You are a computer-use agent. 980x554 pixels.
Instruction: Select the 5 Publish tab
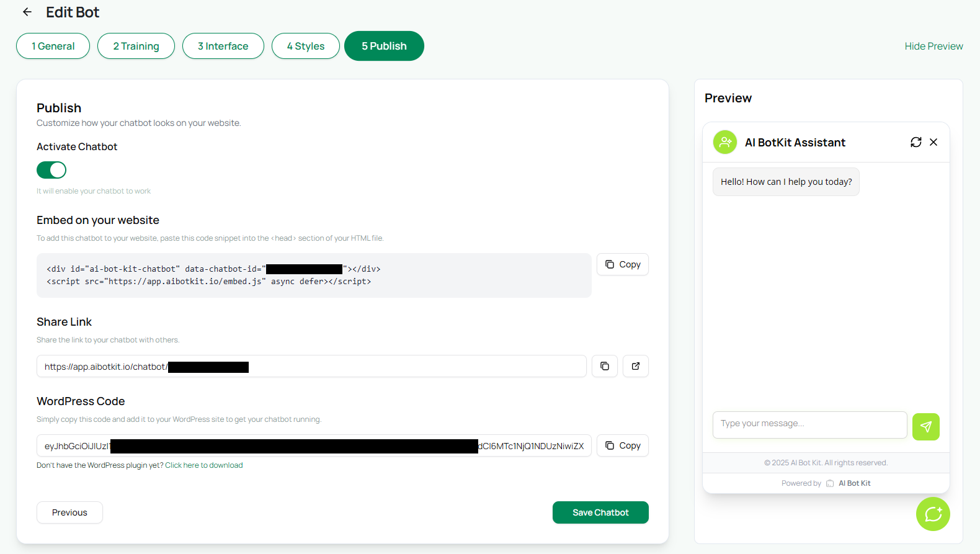384,46
